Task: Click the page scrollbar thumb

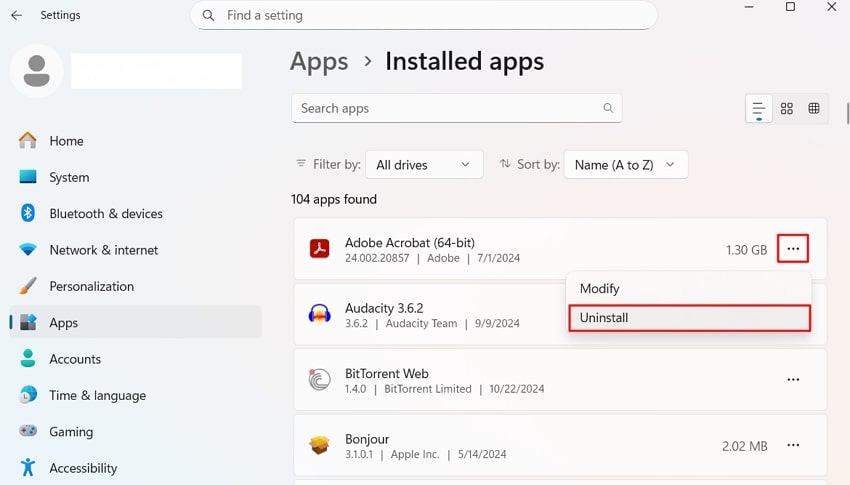Action: coord(847,113)
